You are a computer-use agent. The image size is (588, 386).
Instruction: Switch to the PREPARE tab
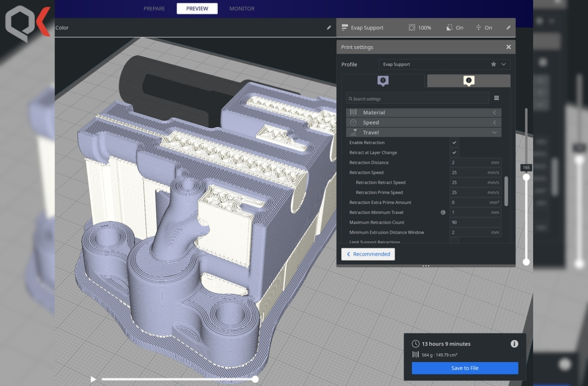tap(154, 9)
